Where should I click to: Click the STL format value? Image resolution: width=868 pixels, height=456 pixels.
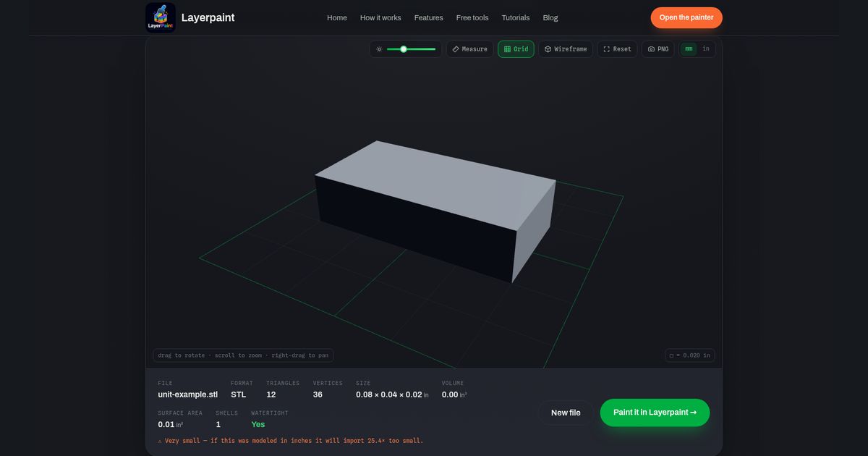point(238,394)
